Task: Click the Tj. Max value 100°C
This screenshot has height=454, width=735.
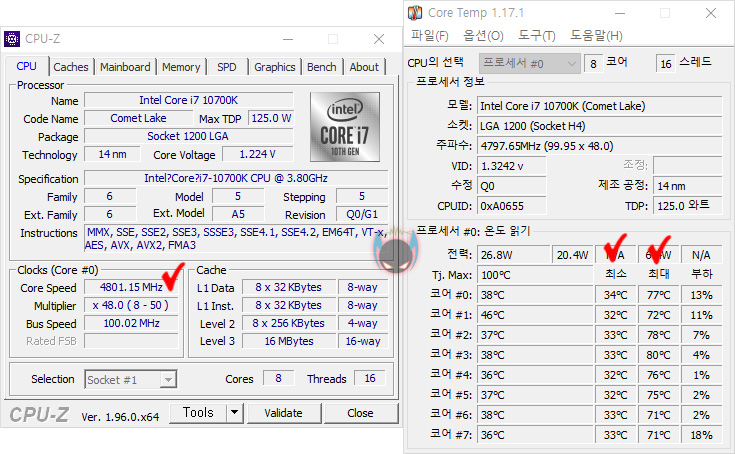Action: coord(535,275)
